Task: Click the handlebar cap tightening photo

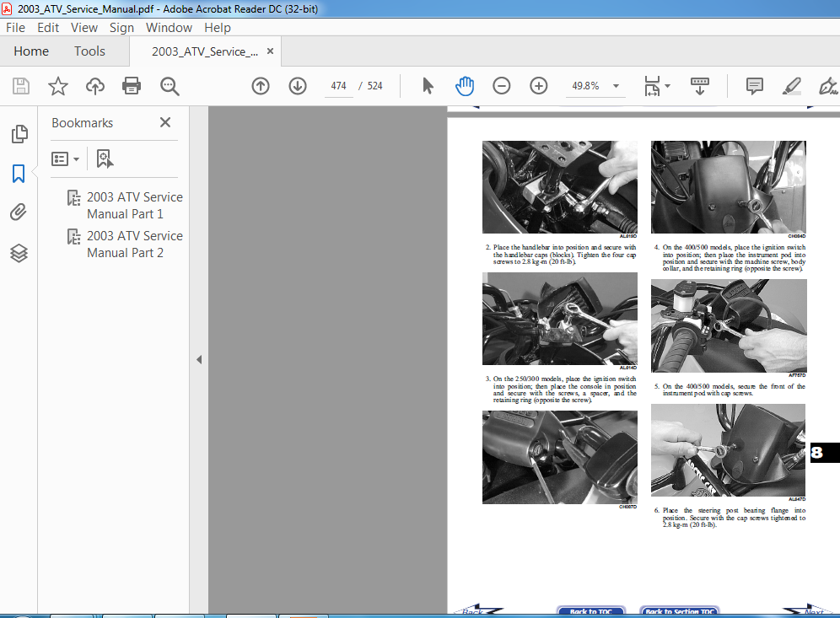Action: [560, 187]
